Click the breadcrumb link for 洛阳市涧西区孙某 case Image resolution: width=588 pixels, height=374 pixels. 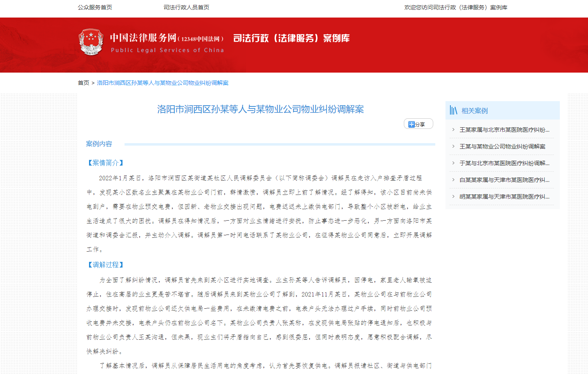(x=163, y=83)
